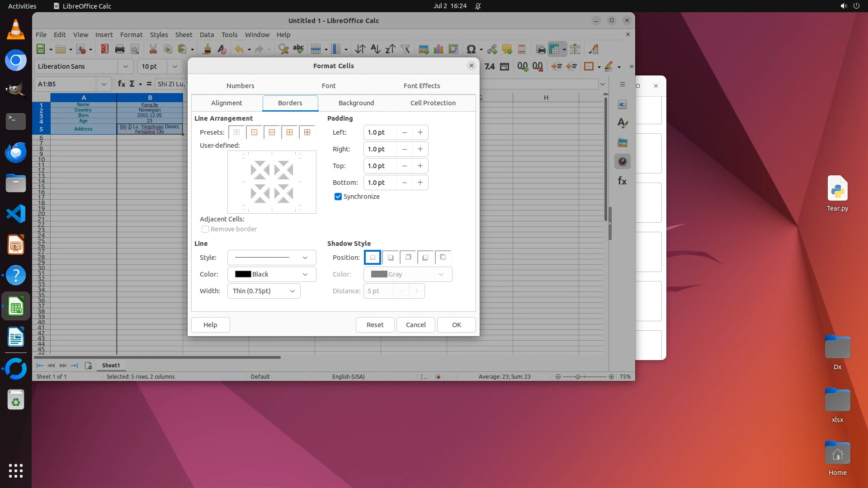
Task: Open sidebar Functions panel
Action: coord(622,181)
